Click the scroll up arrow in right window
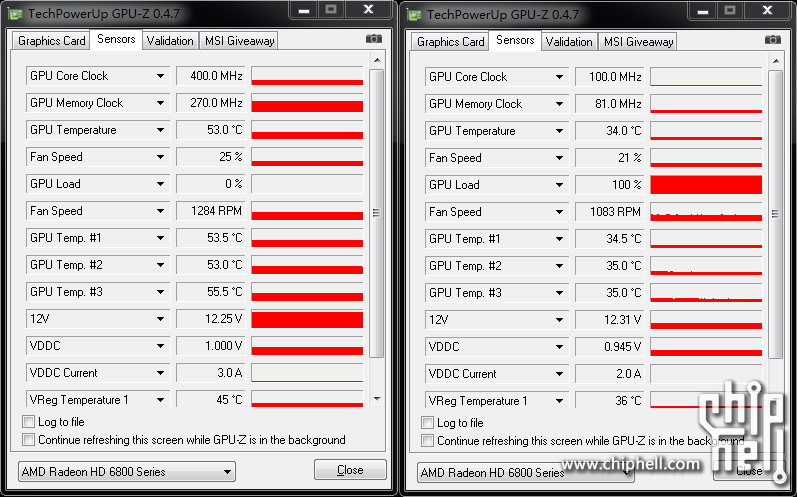 coord(776,61)
